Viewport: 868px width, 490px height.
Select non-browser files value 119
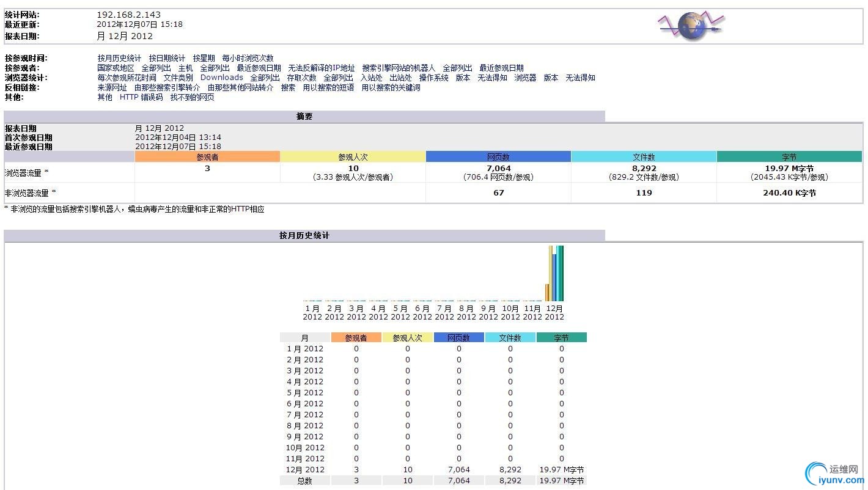pos(644,193)
